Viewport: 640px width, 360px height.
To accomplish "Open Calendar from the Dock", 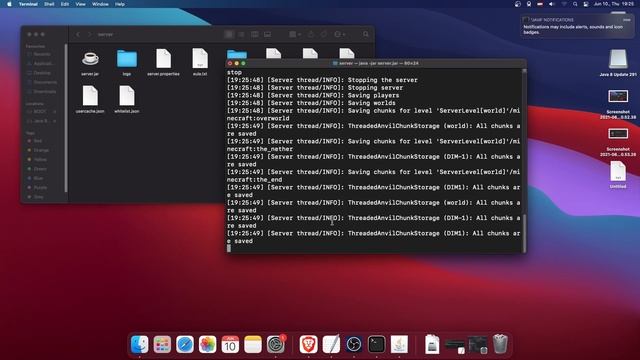I will (x=230, y=344).
